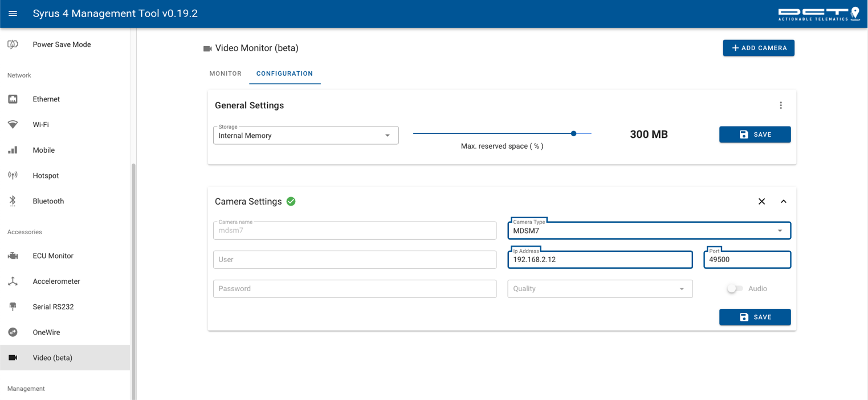Screen dimensions: 868x400
Task: Open General Settings three-dot options menu
Action: 781,105
